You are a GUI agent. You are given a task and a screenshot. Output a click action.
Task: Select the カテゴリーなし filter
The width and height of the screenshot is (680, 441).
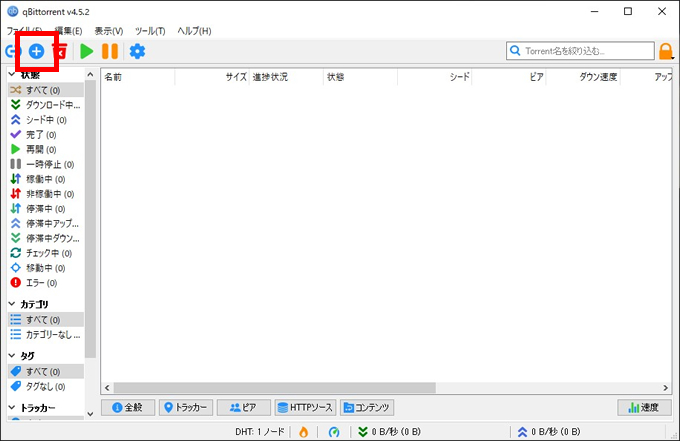[46, 334]
